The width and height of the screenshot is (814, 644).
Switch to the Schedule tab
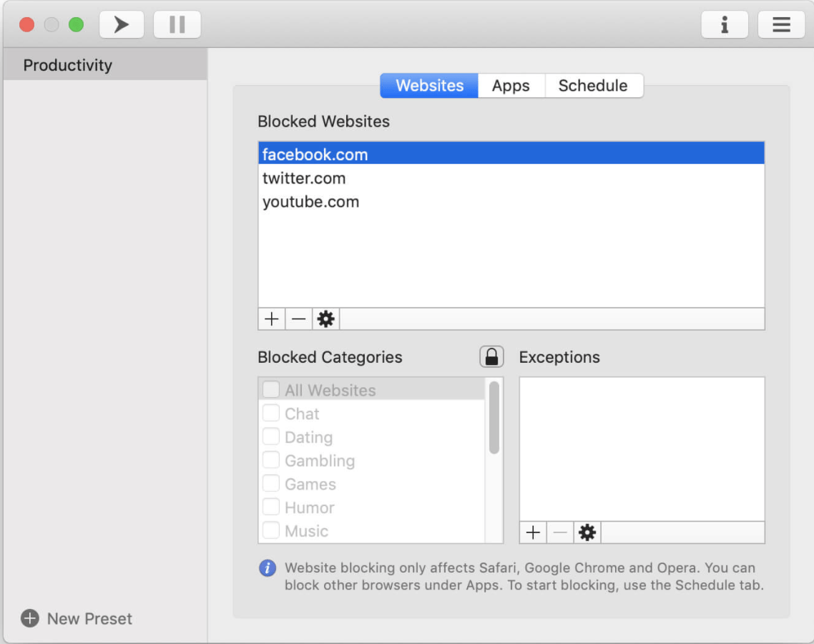point(594,86)
